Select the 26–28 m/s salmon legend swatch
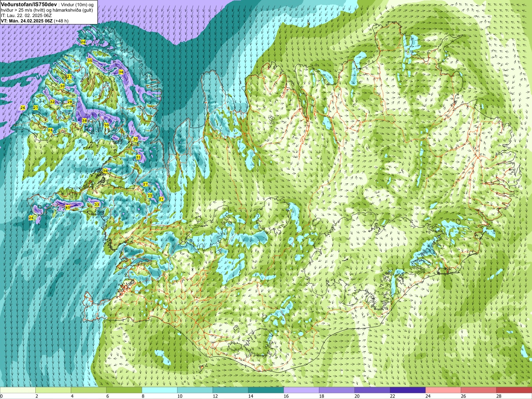The width and height of the screenshot is (532, 399). click(x=479, y=390)
